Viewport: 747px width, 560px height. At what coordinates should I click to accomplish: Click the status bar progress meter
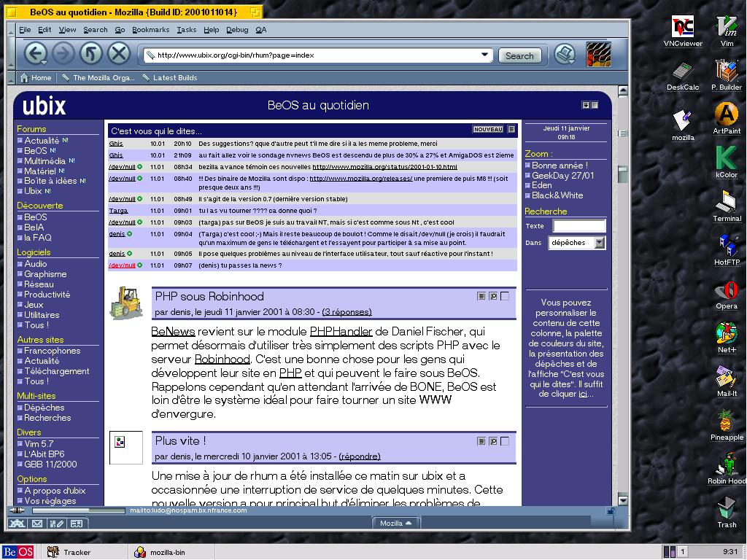coord(79,510)
